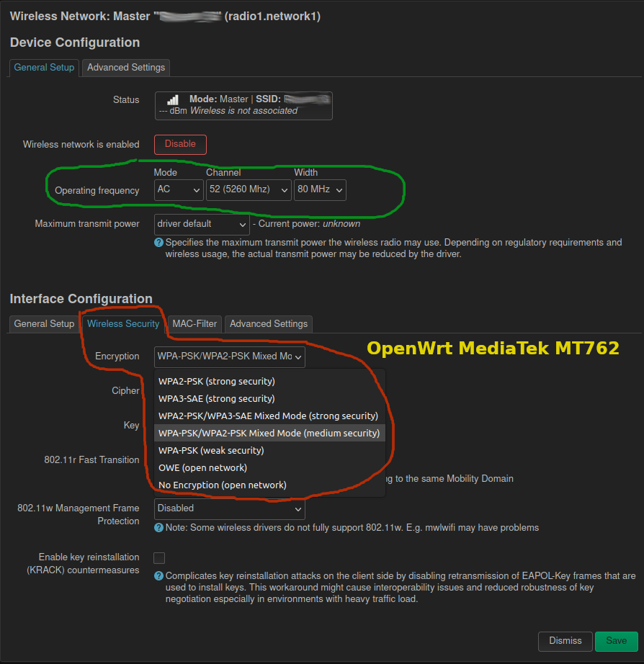Choose WPA3-SAE (strong security) option
Viewport: 644px width, 664px height.
coord(217,399)
